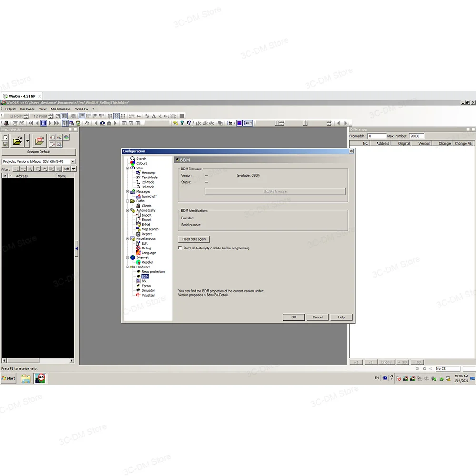Click the From addr. input field
The height and width of the screenshot is (476, 476).
[377, 136]
